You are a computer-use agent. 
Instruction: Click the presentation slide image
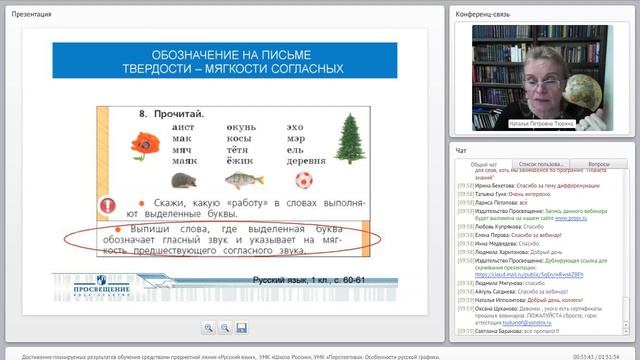(225, 171)
